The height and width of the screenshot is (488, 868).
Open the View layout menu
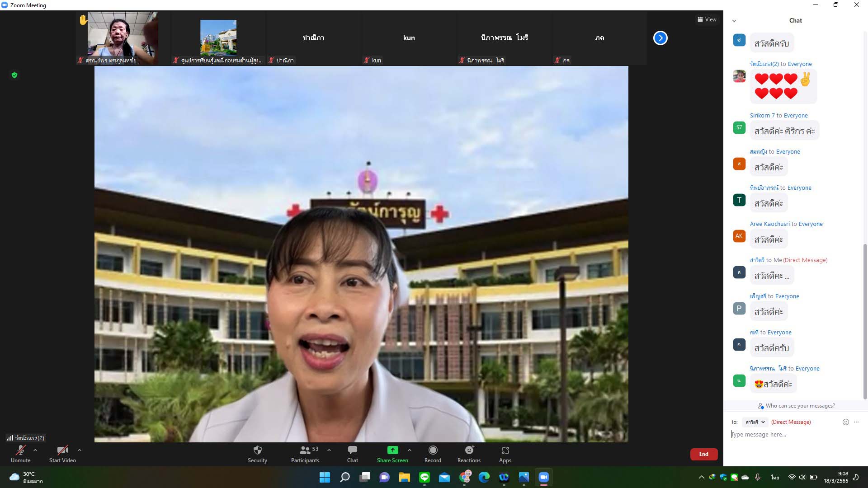[x=707, y=19]
